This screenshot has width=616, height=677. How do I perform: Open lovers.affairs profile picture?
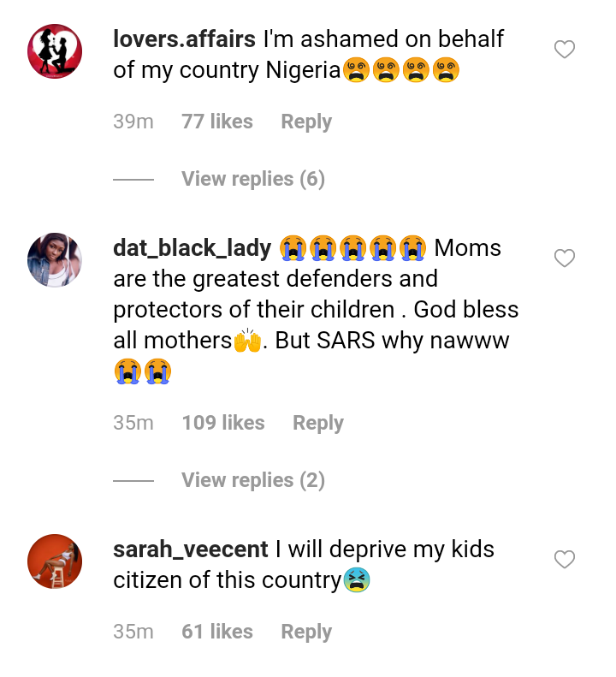coord(55,51)
